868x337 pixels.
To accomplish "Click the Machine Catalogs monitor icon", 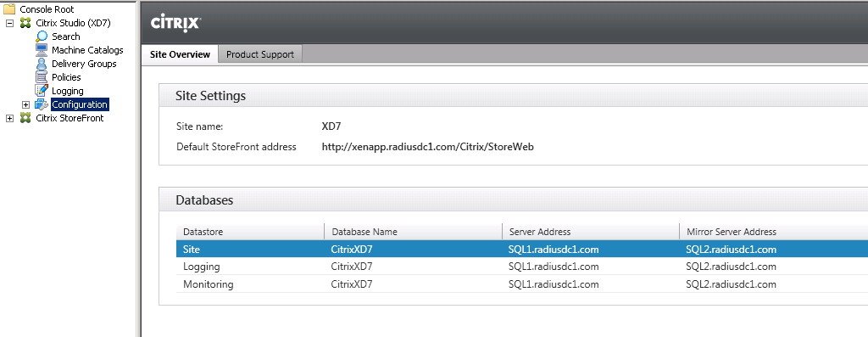I will point(42,50).
